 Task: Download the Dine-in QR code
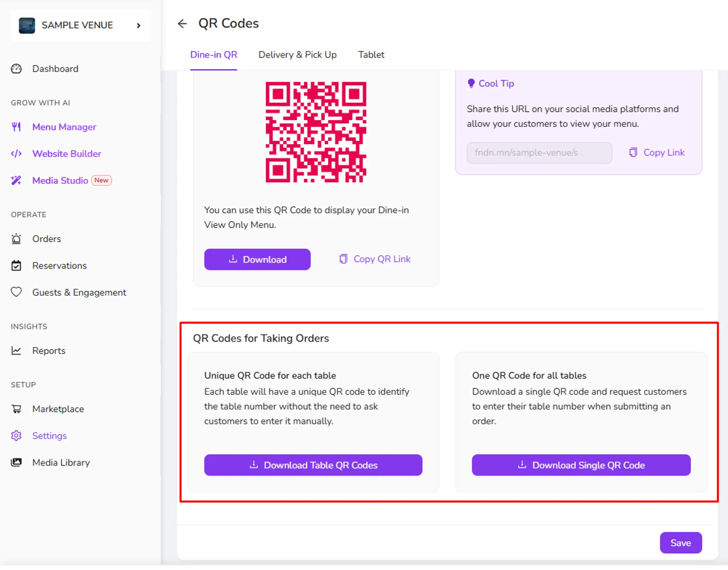[257, 260]
